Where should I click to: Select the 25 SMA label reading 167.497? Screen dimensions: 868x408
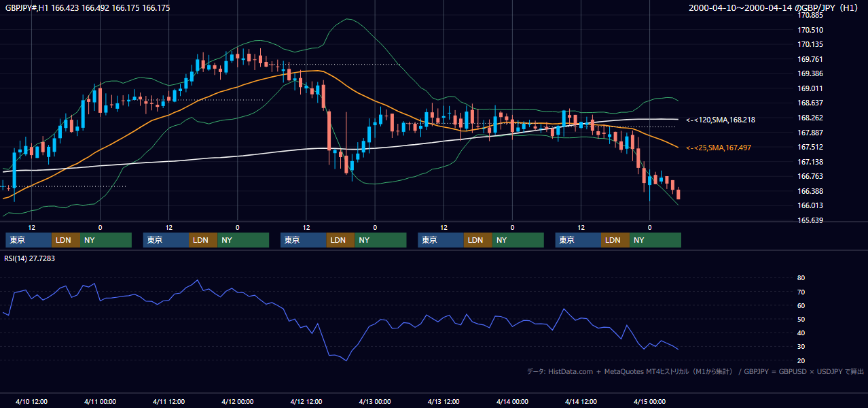(x=719, y=148)
